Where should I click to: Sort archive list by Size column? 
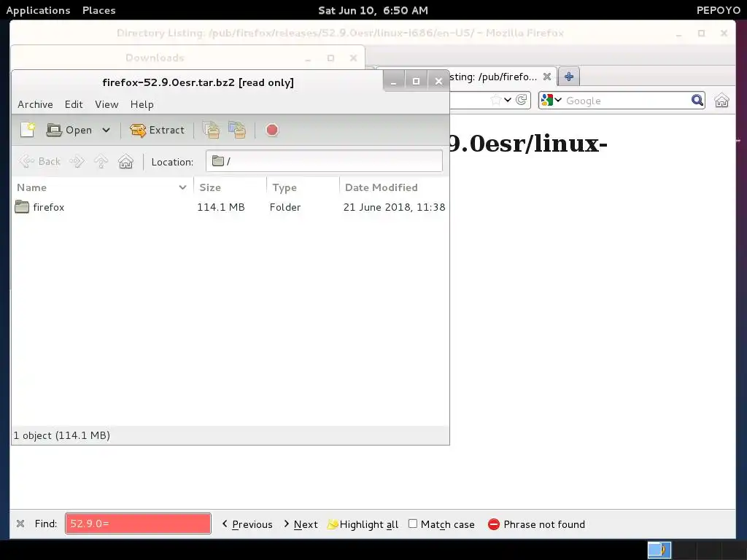[230, 187]
